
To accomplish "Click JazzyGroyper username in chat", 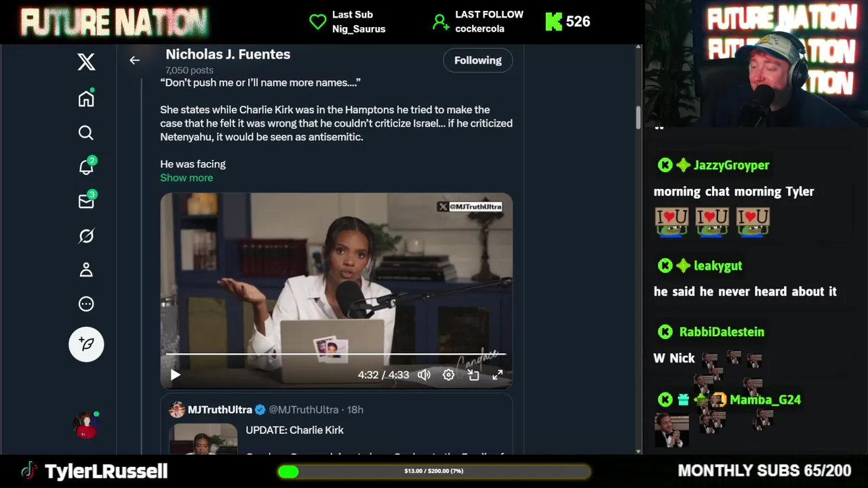I will [x=732, y=165].
